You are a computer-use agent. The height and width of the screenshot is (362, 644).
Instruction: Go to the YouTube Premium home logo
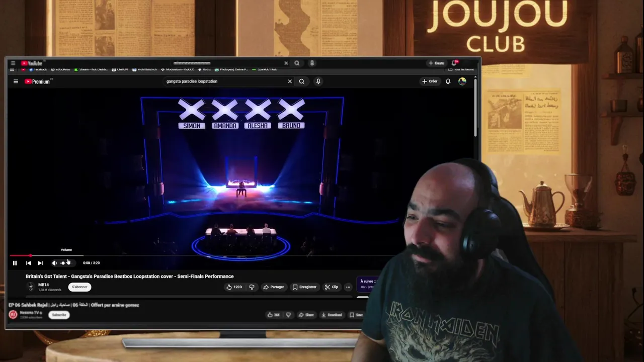click(x=38, y=81)
